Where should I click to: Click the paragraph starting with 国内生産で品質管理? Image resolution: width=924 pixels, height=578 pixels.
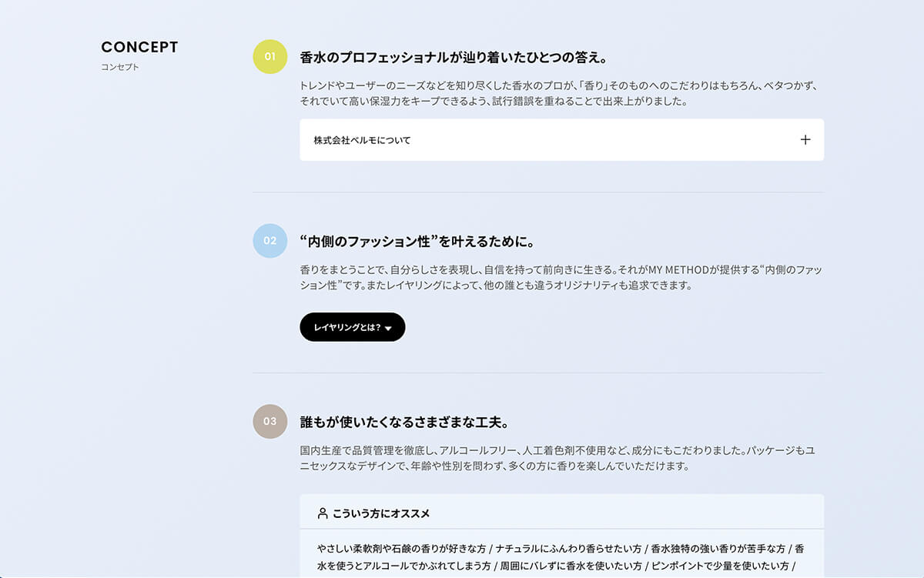557,458
